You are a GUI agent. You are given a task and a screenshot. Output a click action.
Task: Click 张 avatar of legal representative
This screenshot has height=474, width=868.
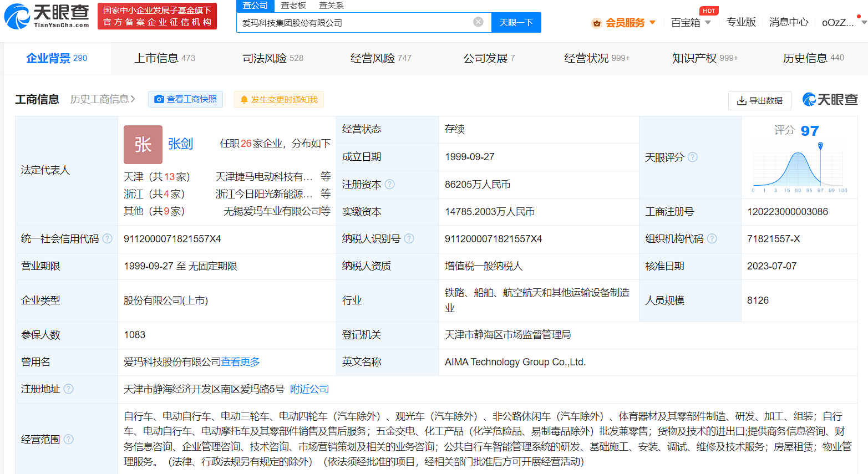143,144
